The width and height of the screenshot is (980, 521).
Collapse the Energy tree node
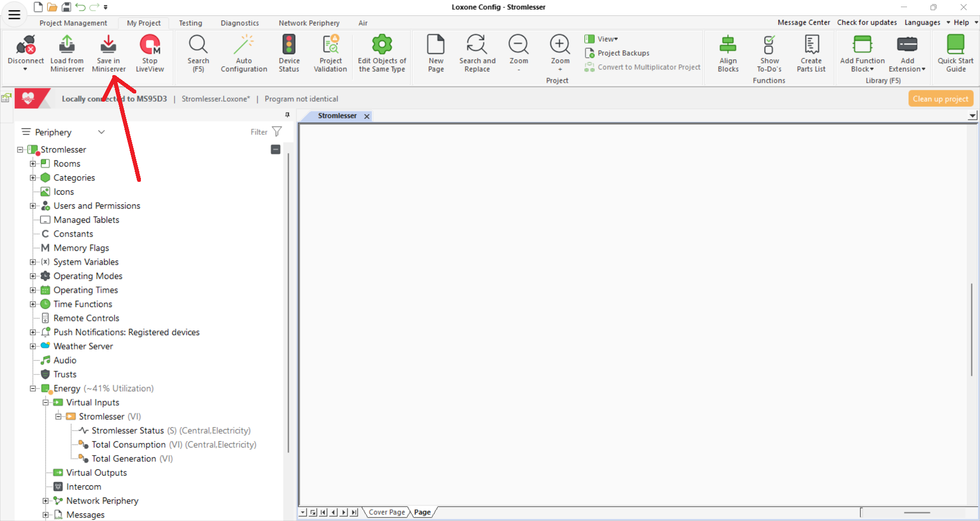(33, 389)
